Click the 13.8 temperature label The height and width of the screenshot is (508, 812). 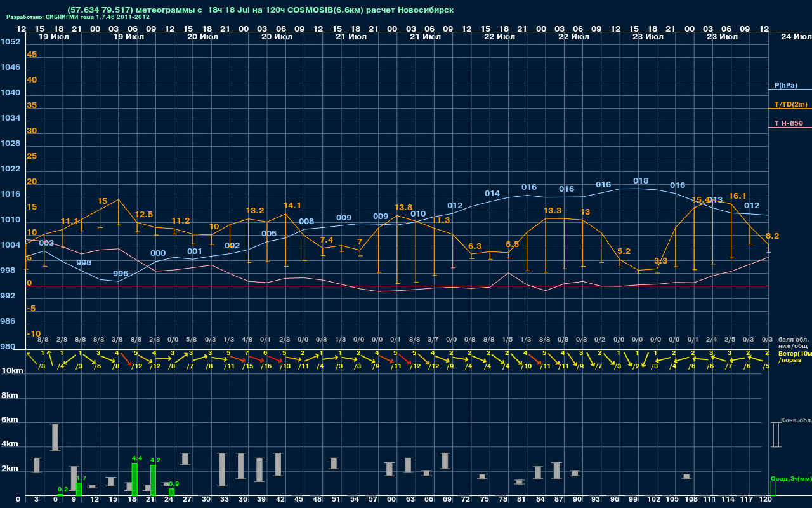click(x=403, y=207)
